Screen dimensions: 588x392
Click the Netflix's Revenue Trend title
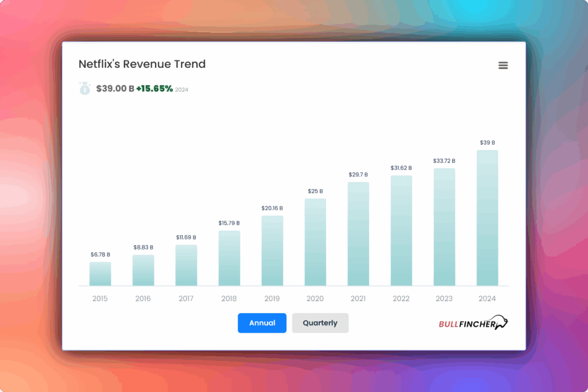142,64
